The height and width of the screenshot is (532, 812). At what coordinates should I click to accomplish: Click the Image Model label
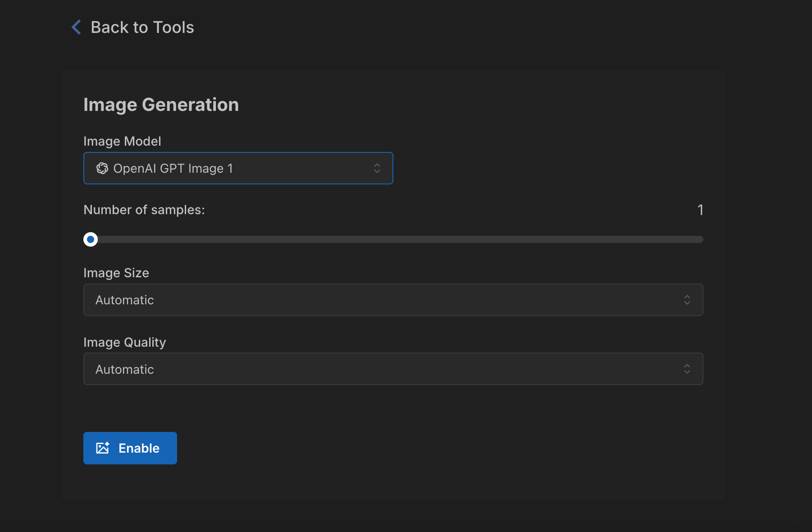pos(122,141)
